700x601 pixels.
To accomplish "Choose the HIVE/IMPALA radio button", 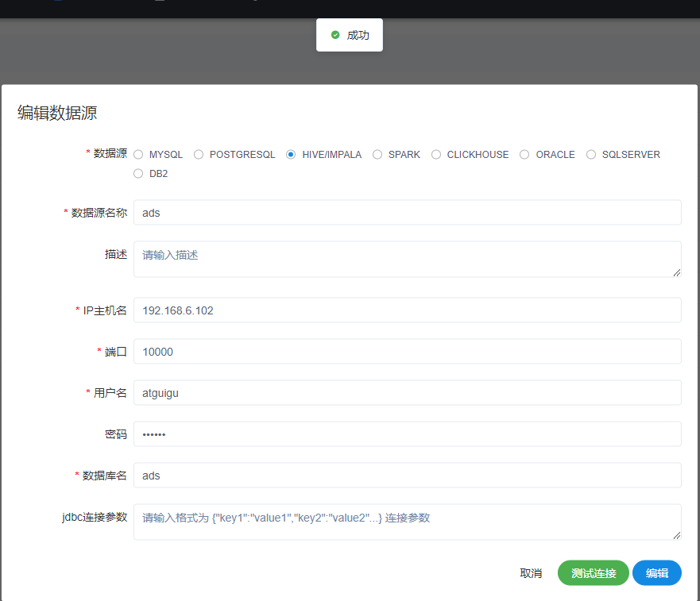I will click(x=291, y=154).
